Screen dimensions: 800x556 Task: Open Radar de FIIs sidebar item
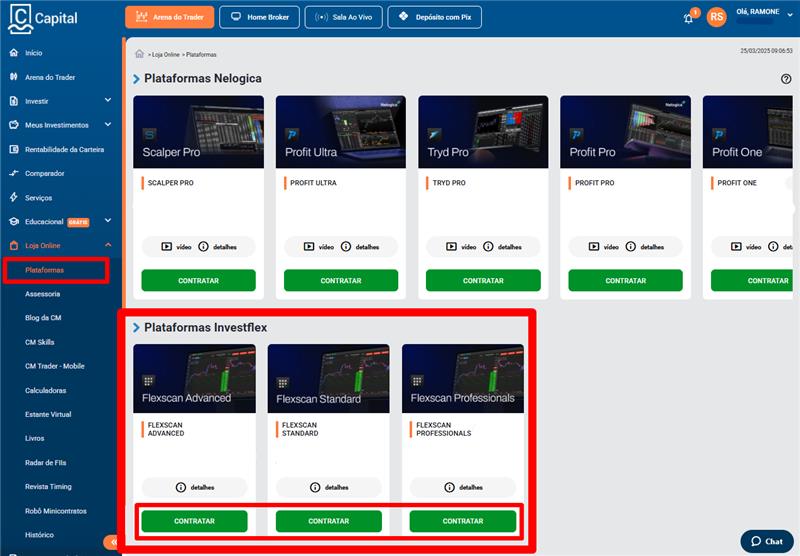[x=45, y=463]
